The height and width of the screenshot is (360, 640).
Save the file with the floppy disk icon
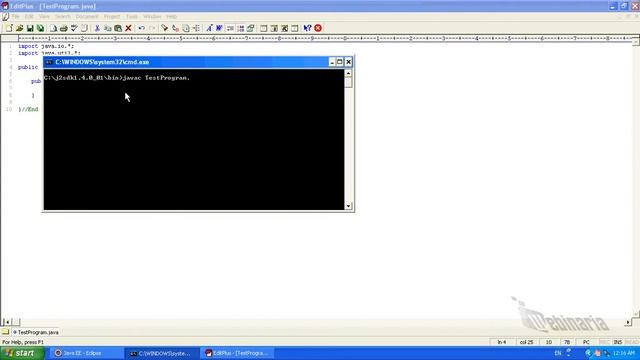[30, 28]
